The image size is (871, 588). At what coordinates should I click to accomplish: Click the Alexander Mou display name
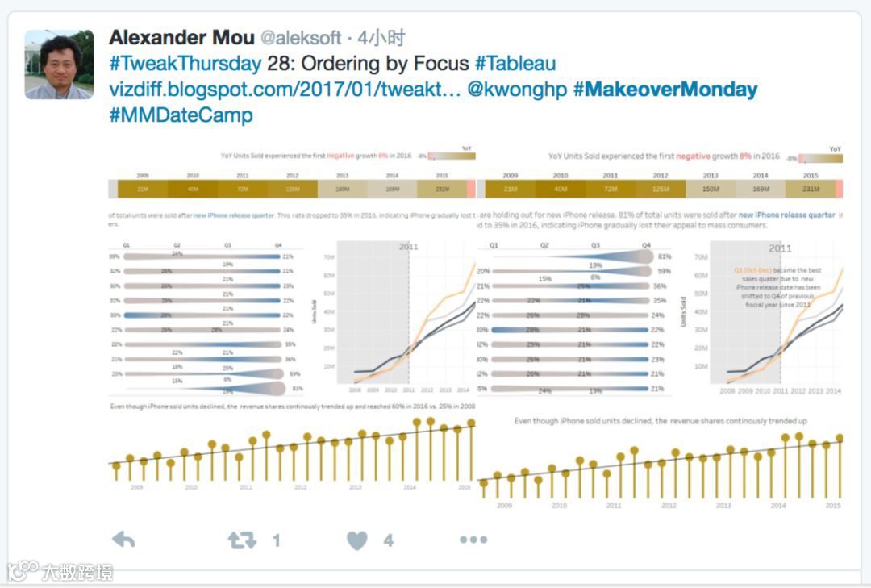(181, 37)
